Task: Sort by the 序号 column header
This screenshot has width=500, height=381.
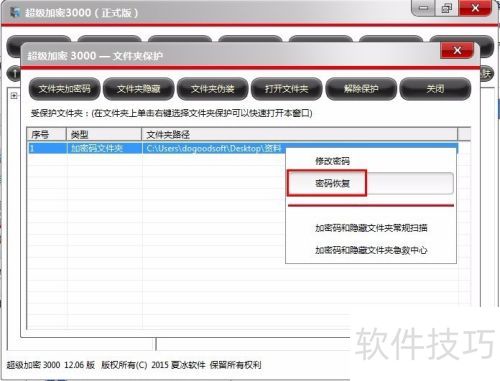Action: [47, 135]
